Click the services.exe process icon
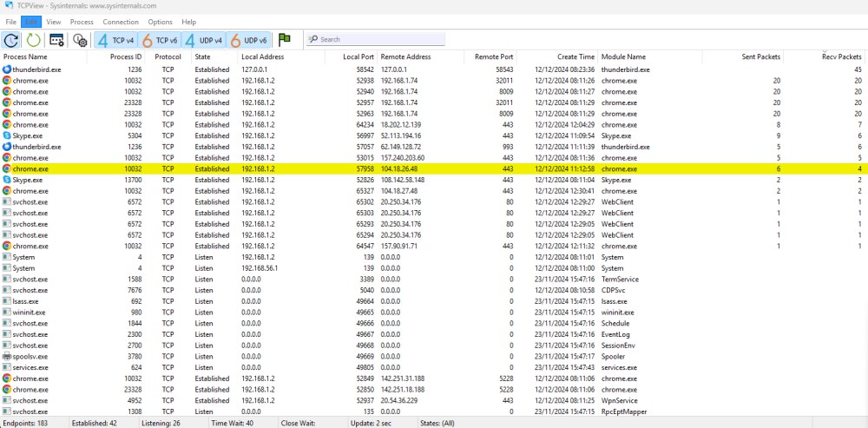The width and height of the screenshot is (868, 428). 7,367
